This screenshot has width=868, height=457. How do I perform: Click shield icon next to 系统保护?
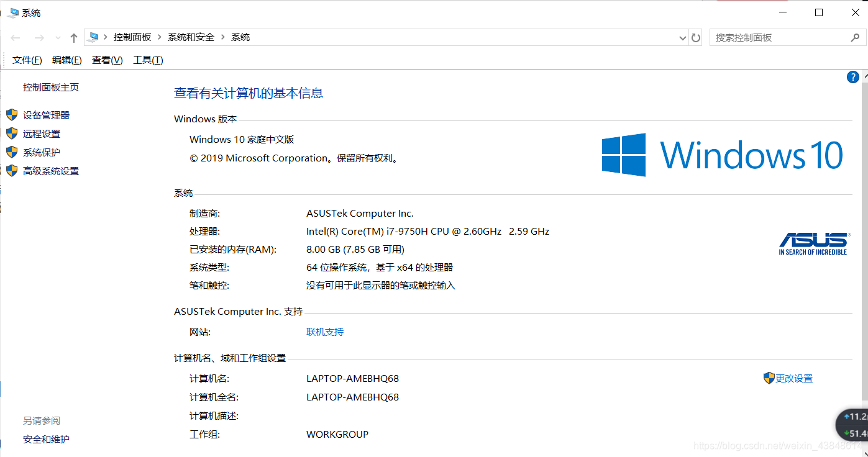click(12, 152)
